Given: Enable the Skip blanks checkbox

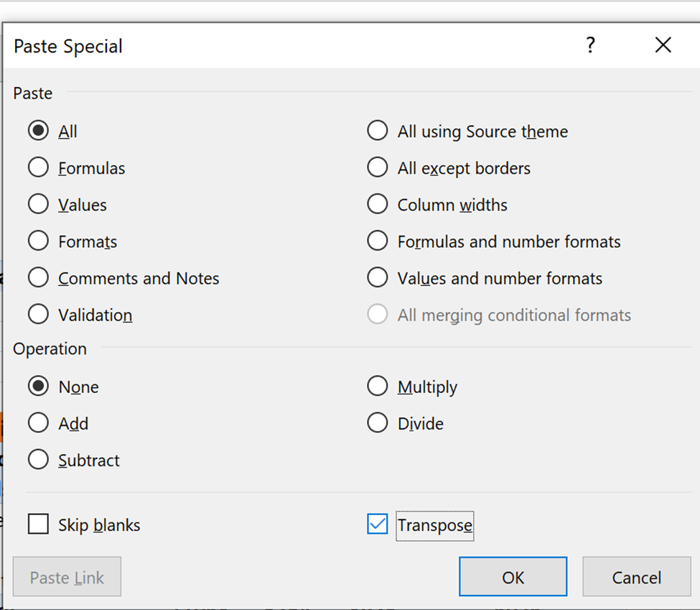Looking at the screenshot, I should (x=38, y=524).
